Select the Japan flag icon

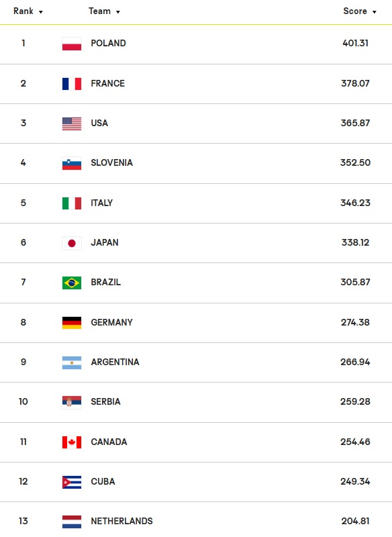[x=72, y=243]
